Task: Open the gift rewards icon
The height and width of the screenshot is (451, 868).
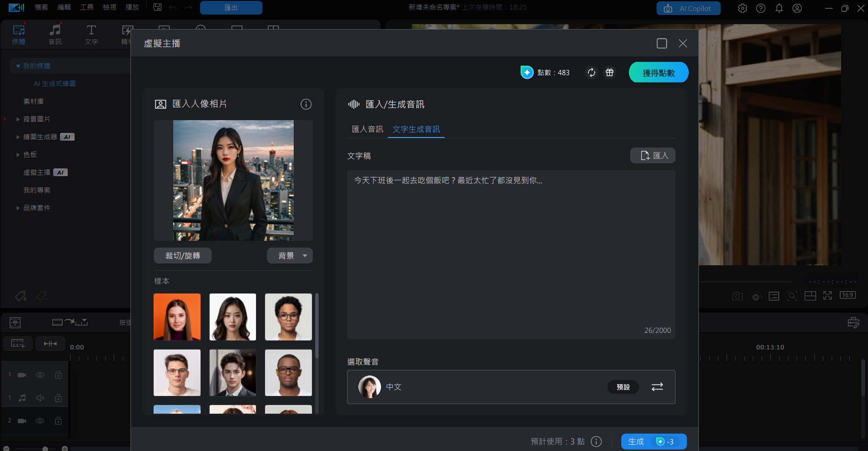Action: (x=609, y=73)
